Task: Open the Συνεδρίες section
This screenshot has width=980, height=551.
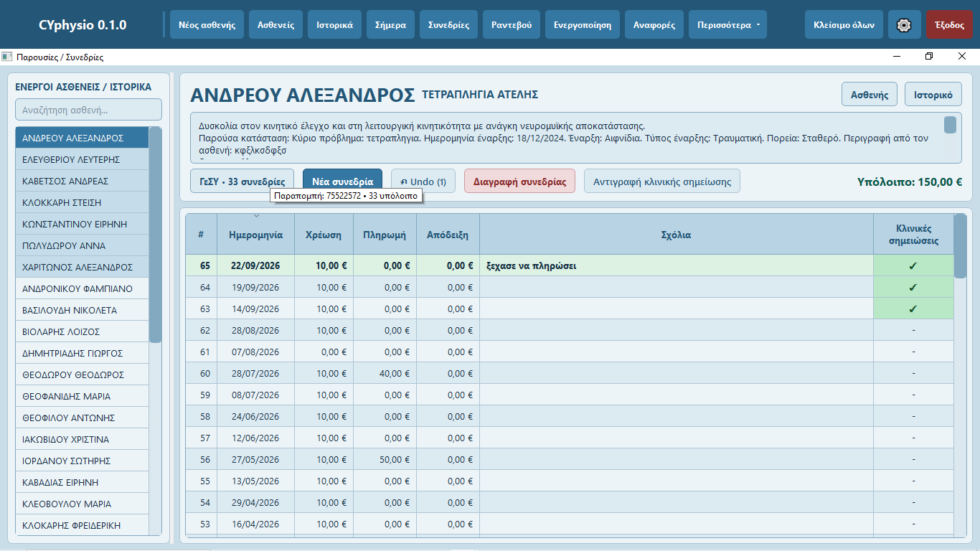Action: tap(448, 24)
